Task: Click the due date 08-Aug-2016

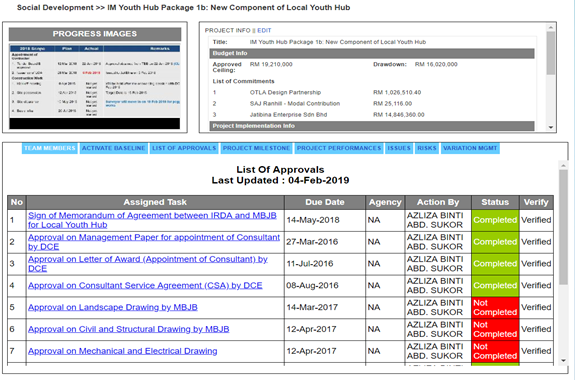Action: coord(312,286)
